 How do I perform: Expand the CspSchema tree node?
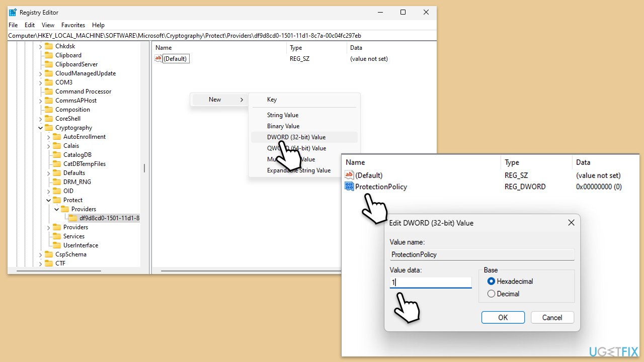coord(41,254)
